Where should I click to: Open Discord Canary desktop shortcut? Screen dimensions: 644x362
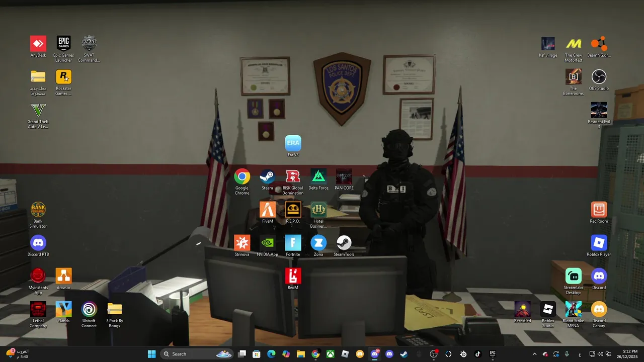pos(599,314)
